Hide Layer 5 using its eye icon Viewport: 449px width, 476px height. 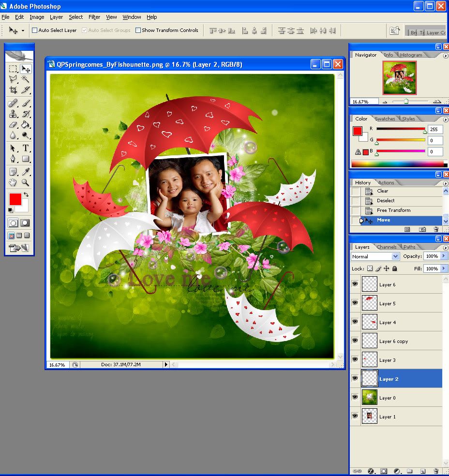(x=355, y=303)
